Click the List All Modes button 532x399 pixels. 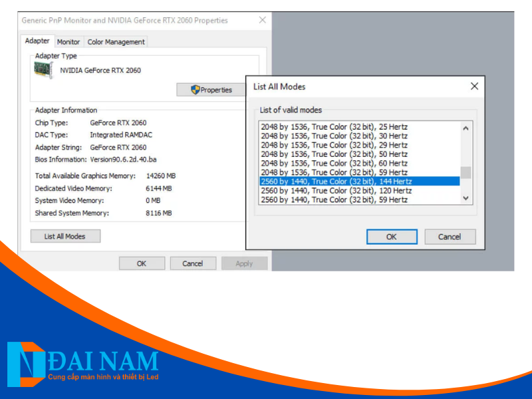tap(65, 236)
